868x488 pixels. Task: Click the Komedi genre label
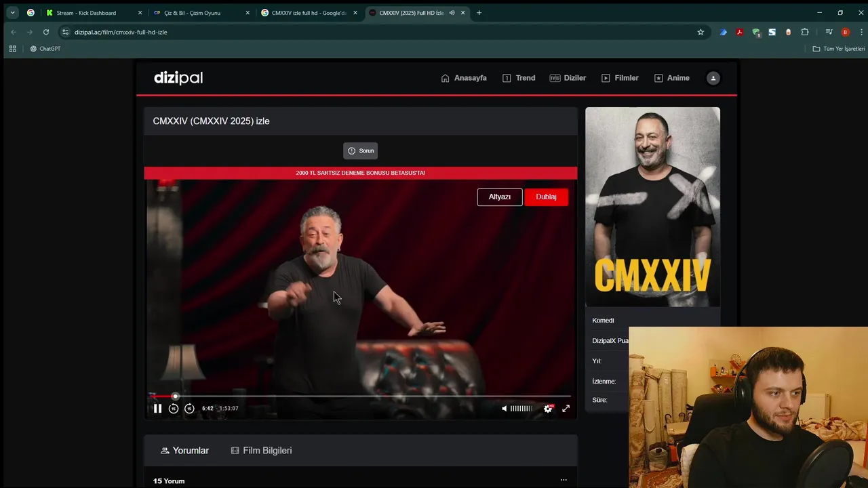[603, 321]
